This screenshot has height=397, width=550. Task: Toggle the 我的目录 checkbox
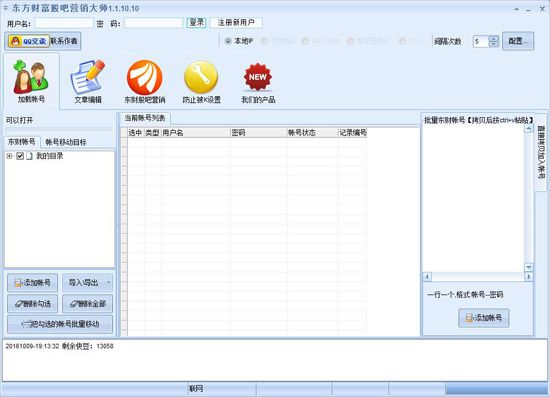[20, 156]
